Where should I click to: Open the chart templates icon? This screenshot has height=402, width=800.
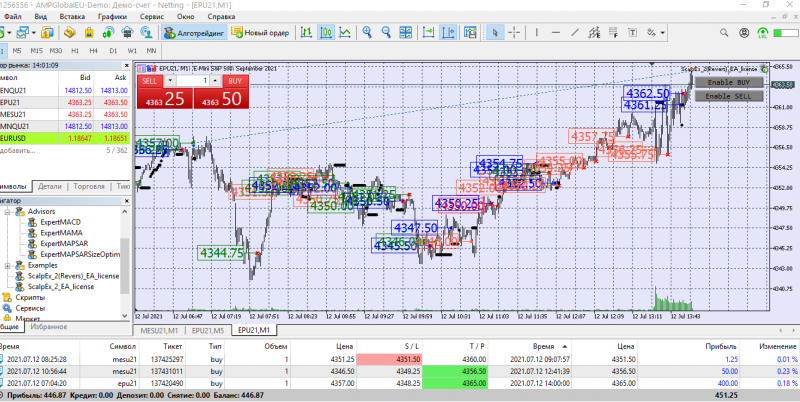(470, 33)
